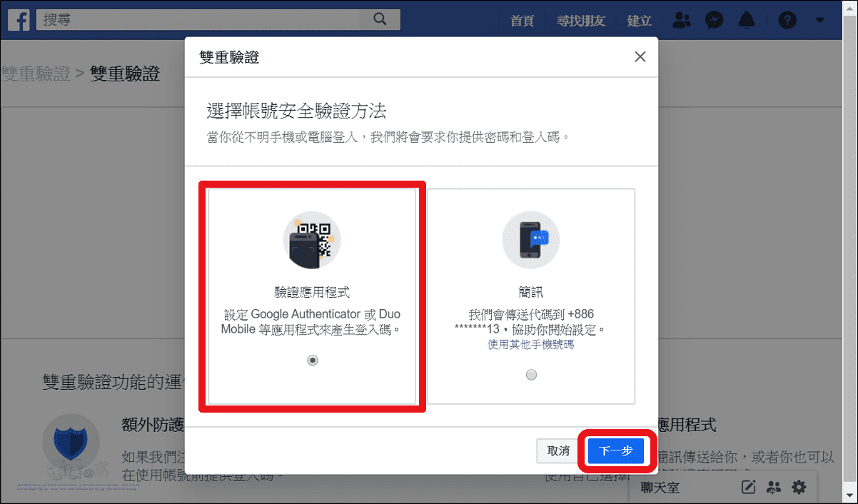Image resolution: width=858 pixels, height=504 pixels.
Task: Open chat settings gear icon
Action: click(799, 488)
